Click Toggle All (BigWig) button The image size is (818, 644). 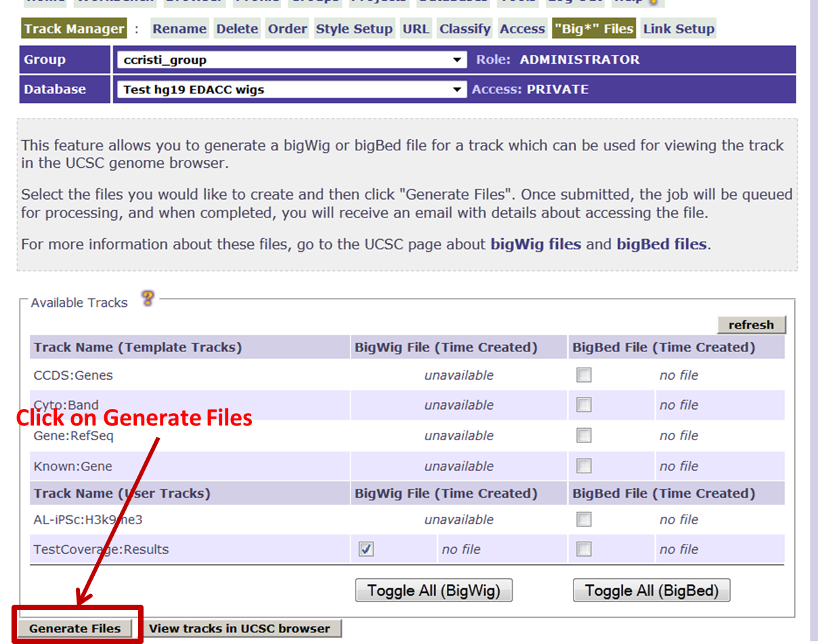click(x=433, y=591)
